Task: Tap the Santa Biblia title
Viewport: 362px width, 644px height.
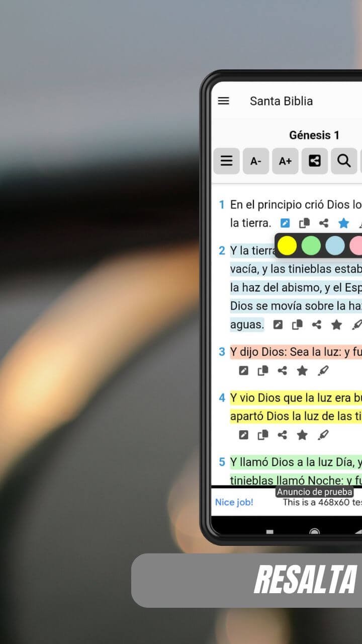Action: pos(281,101)
